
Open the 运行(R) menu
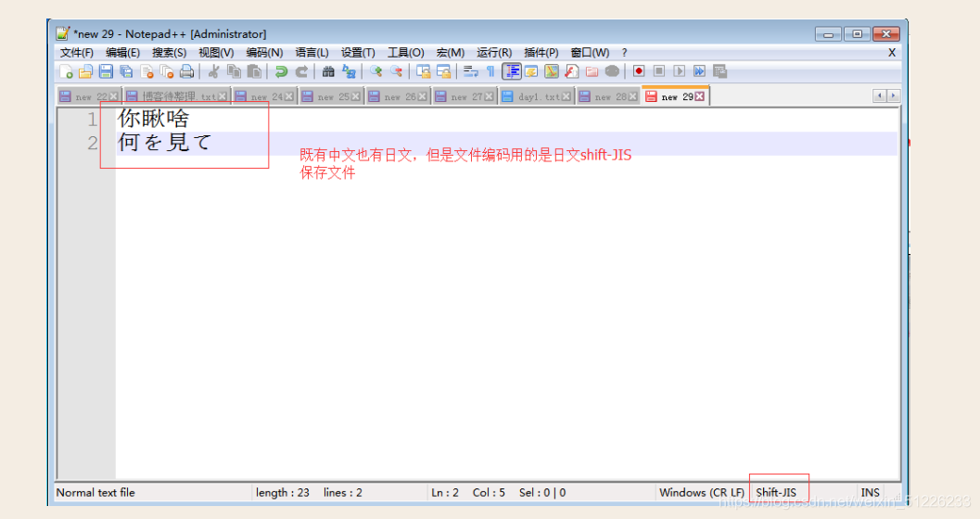tap(494, 53)
